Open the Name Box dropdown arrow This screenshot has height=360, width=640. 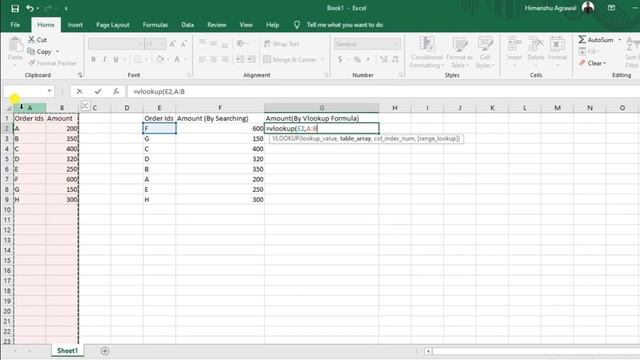click(49, 91)
